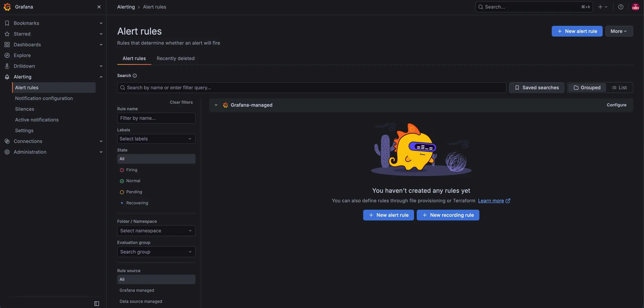The image size is (644, 308).
Task: Expand the Bookmarks section chevron
Action: [x=101, y=23]
